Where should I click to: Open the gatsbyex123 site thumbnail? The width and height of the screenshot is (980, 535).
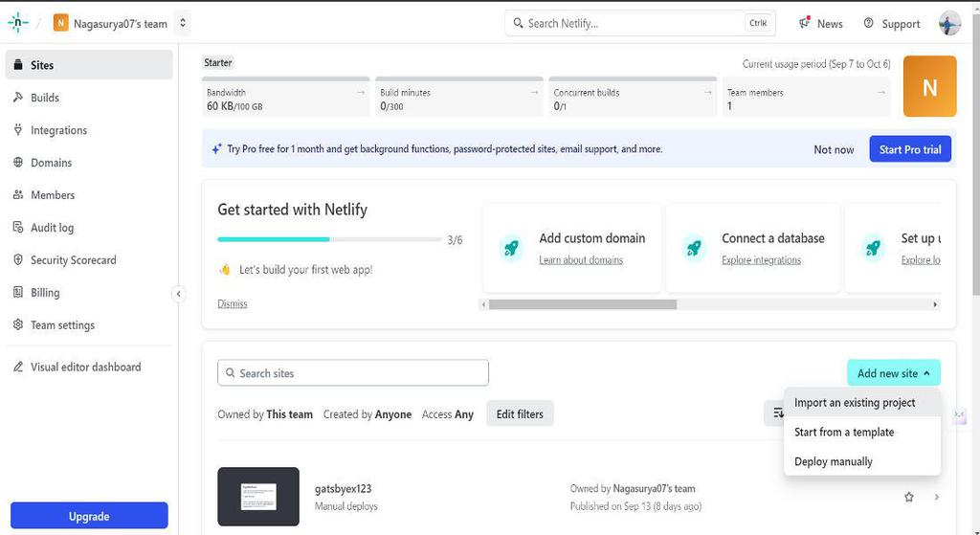(258, 497)
